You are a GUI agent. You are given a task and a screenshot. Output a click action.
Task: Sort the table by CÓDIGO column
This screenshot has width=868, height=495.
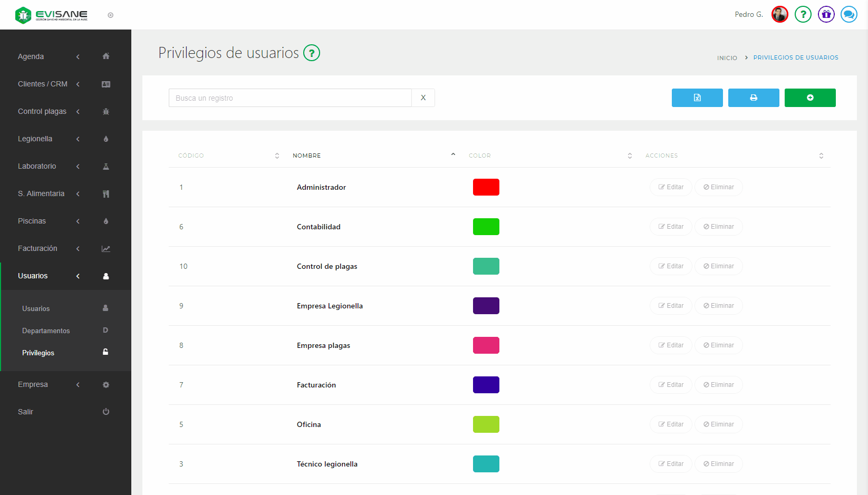click(276, 156)
